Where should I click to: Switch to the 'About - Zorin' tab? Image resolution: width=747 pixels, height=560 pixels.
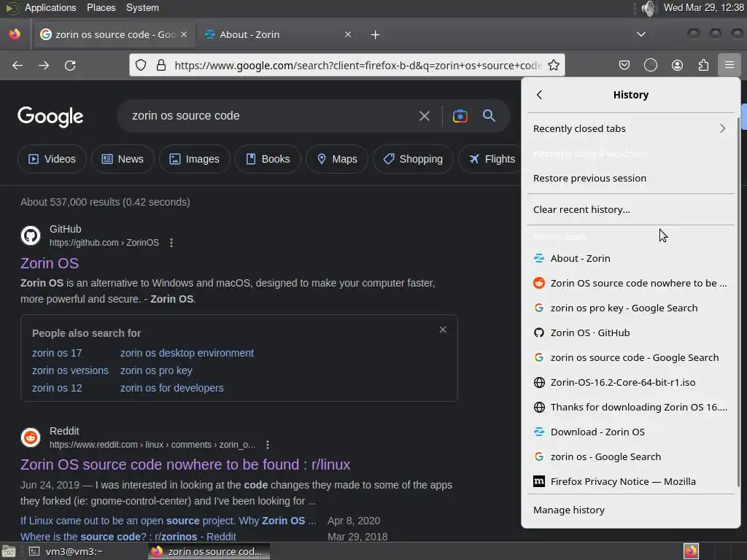[279, 34]
